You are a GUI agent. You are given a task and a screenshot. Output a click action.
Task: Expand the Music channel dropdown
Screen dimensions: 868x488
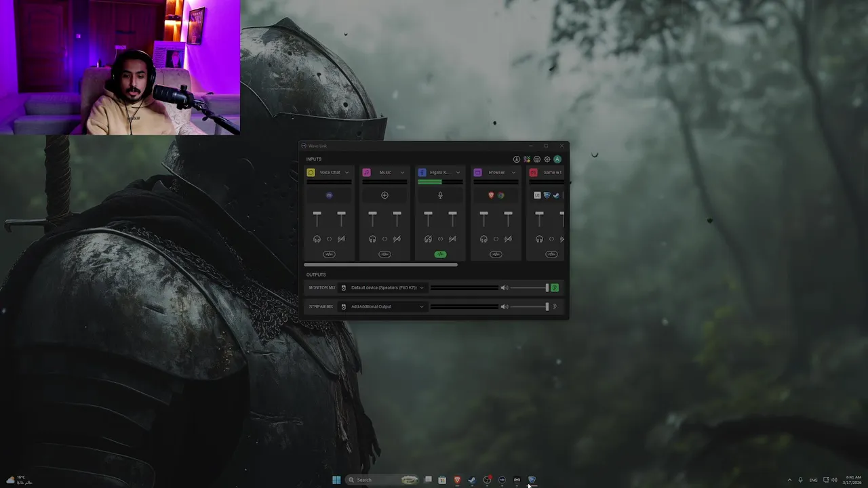(402, 172)
